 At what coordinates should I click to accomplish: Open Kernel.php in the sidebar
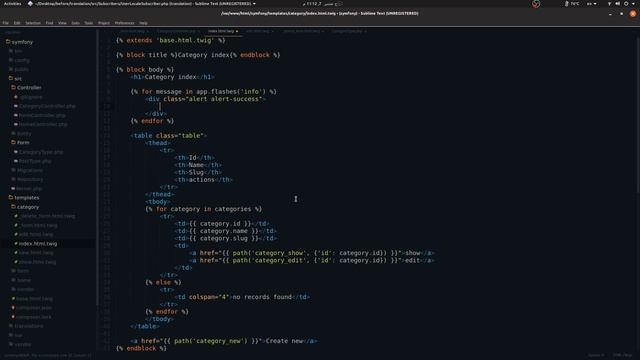(29, 189)
